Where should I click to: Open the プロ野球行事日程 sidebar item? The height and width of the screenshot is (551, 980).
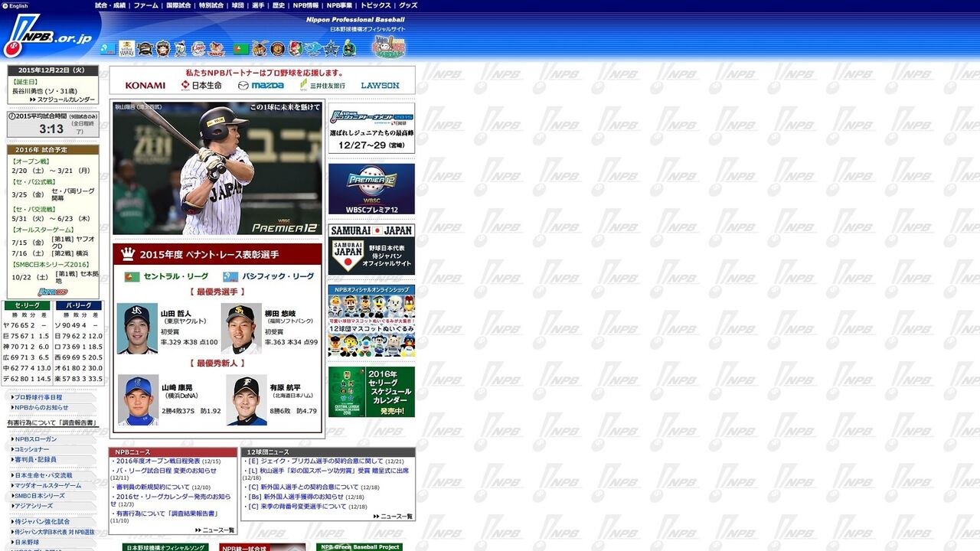[x=38, y=397]
